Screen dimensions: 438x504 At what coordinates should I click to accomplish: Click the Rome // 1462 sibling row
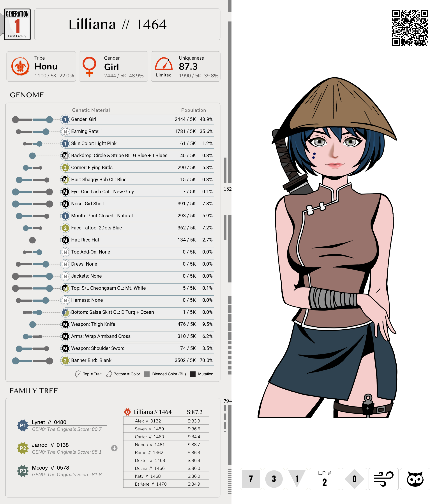point(166,453)
